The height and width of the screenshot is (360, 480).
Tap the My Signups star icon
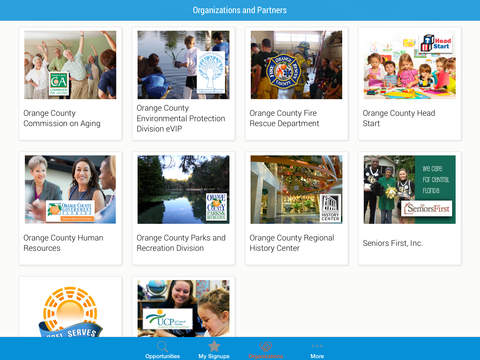(214, 346)
